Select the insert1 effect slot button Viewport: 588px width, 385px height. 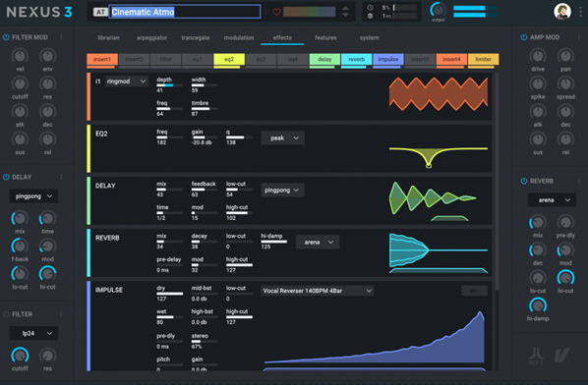(102, 60)
